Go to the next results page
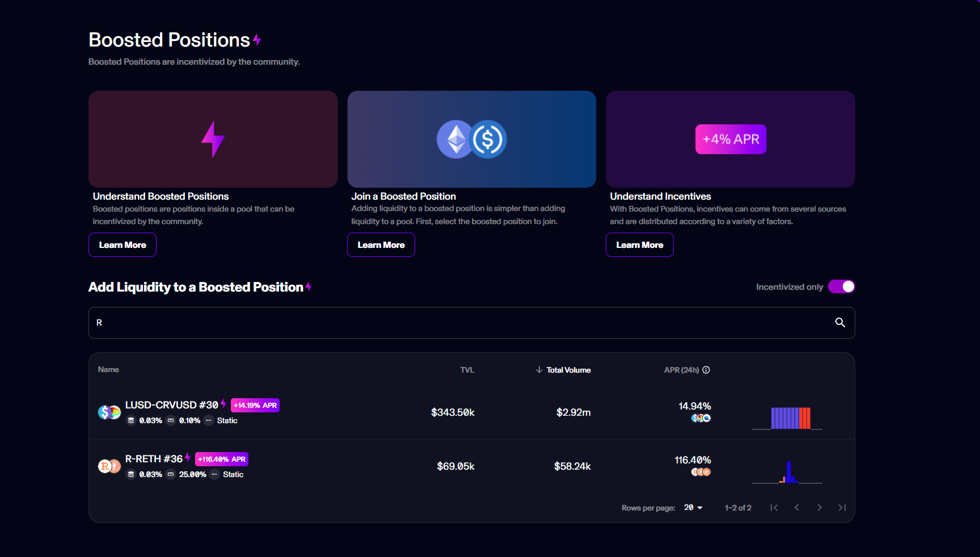This screenshot has width=980, height=557. click(x=820, y=508)
